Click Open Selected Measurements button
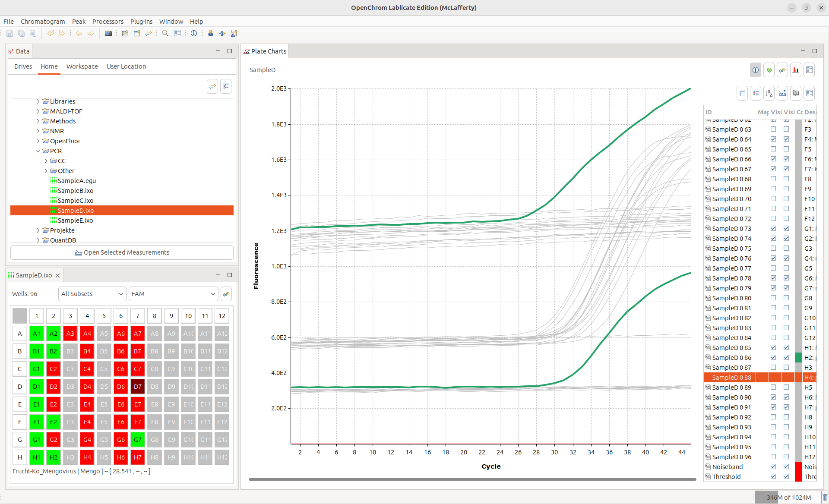829x504 pixels. [122, 252]
